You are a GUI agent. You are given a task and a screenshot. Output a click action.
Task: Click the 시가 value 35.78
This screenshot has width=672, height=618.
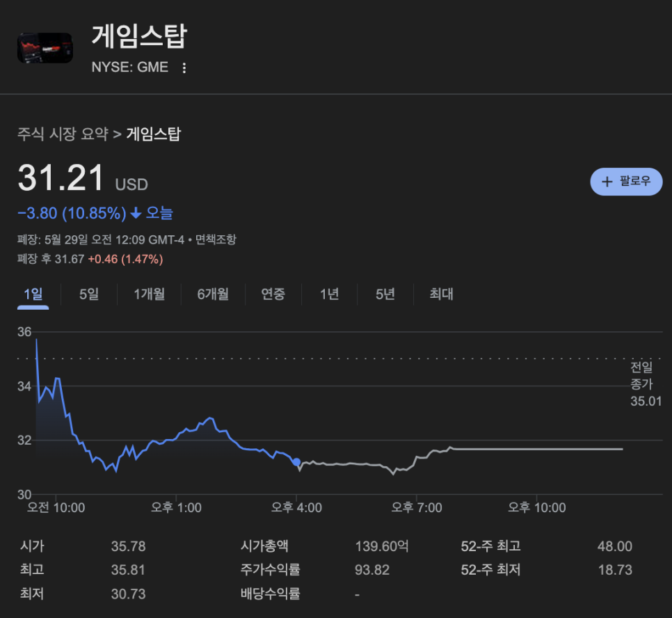[128, 546]
